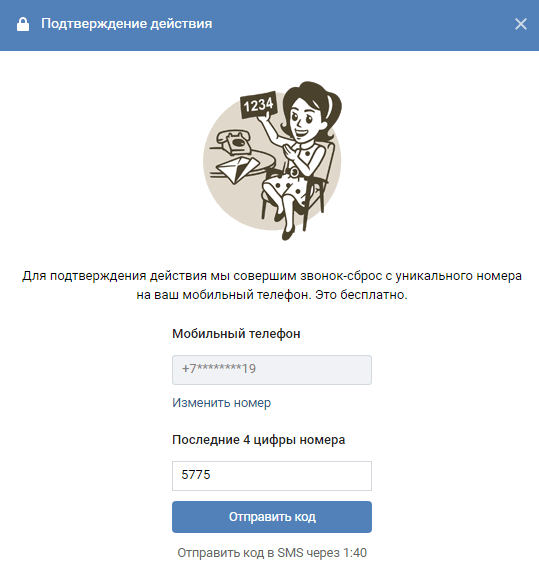The image size is (539, 578).
Task: Click the 1234 sign held by the girl
Action: point(258,105)
